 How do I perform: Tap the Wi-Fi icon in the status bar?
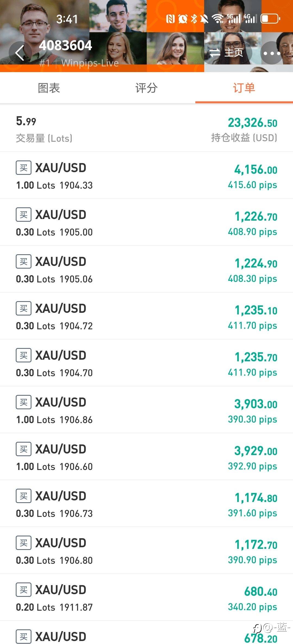tap(218, 19)
